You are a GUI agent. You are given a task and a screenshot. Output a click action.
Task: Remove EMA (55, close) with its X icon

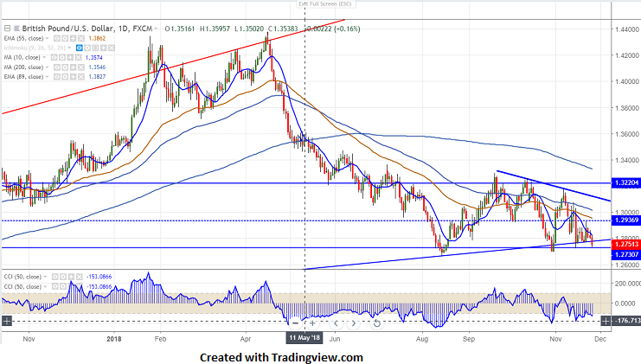tap(81, 38)
